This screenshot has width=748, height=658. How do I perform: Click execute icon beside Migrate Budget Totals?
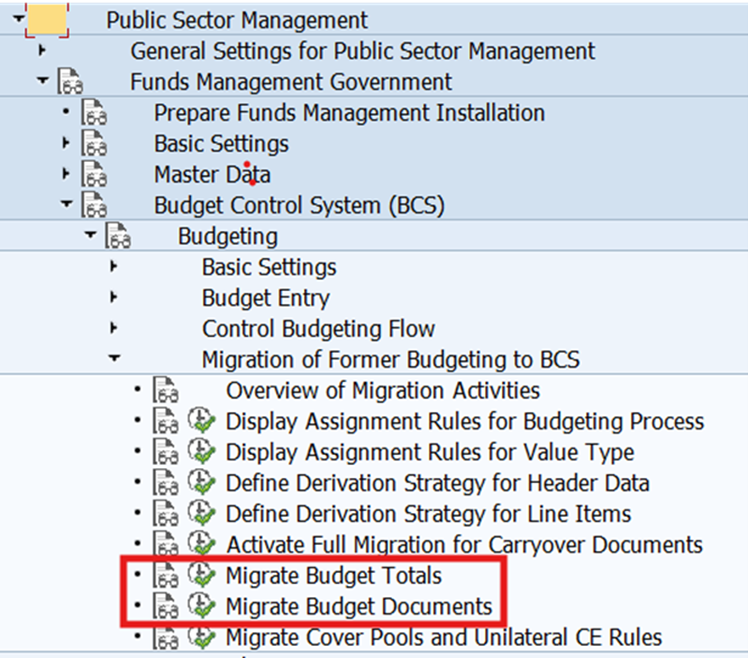[x=202, y=576]
